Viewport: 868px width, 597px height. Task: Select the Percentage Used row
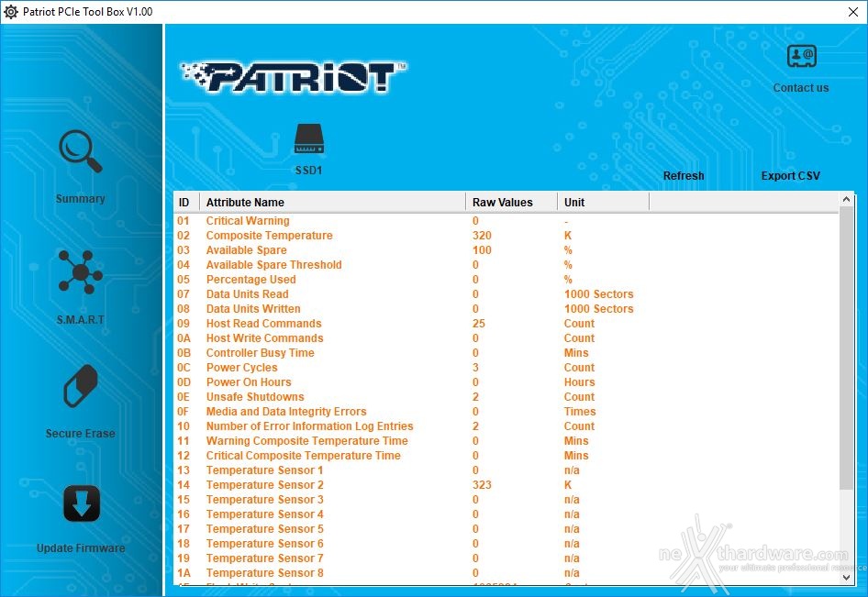click(506, 280)
